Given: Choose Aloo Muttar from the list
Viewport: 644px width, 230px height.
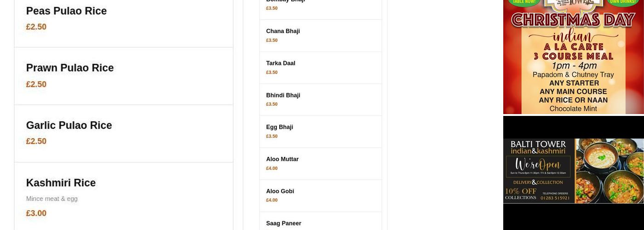Looking at the screenshot, I should point(282,159).
